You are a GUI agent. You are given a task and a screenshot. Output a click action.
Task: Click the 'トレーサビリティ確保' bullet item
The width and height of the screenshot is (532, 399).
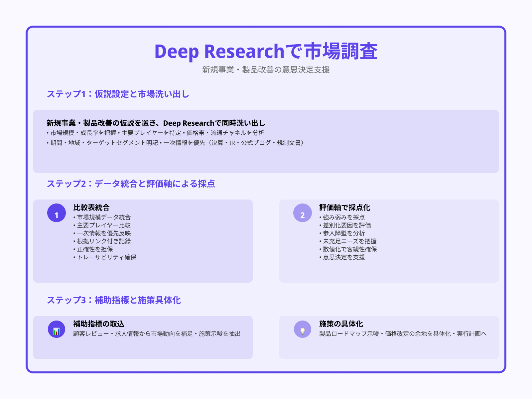pyautogui.click(x=106, y=257)
